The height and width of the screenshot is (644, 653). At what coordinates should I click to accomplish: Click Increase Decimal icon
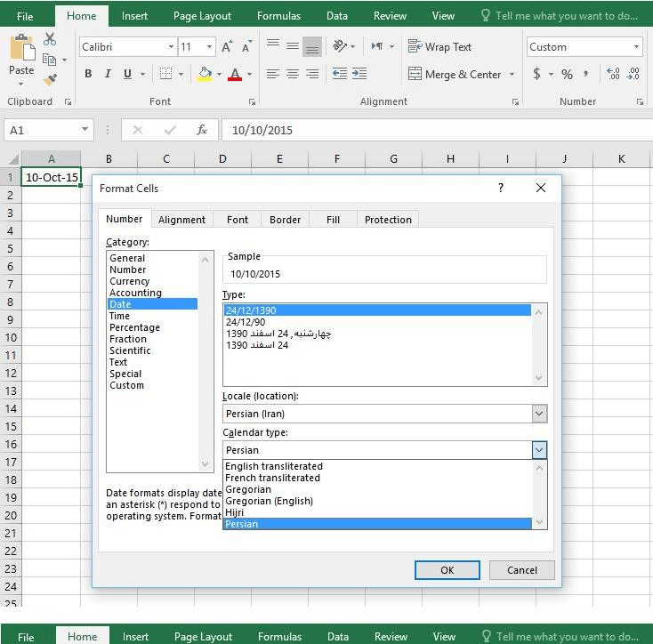coord(614,74)
